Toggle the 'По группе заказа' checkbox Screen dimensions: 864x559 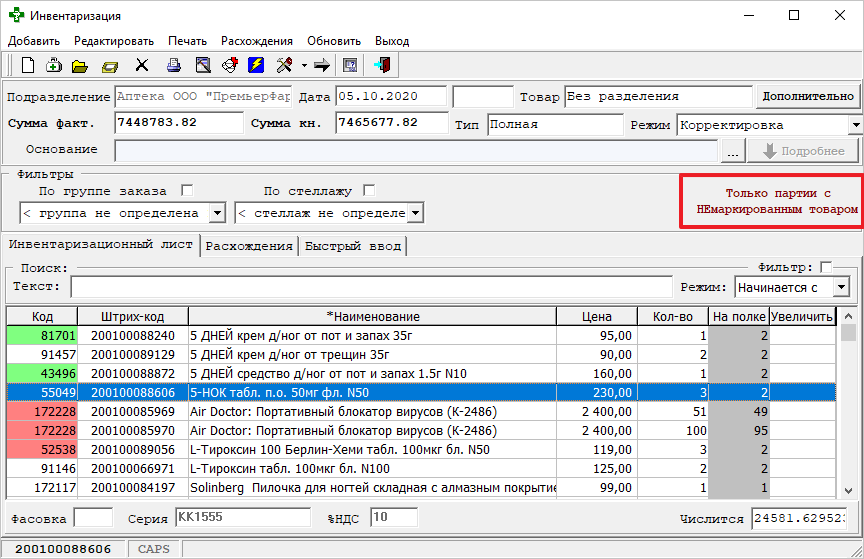[186, 190]
